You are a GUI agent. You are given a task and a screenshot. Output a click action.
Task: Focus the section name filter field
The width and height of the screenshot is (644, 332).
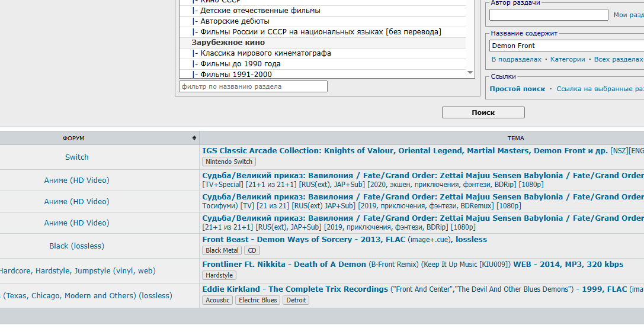pyautogui.click(x=253, y=86)
